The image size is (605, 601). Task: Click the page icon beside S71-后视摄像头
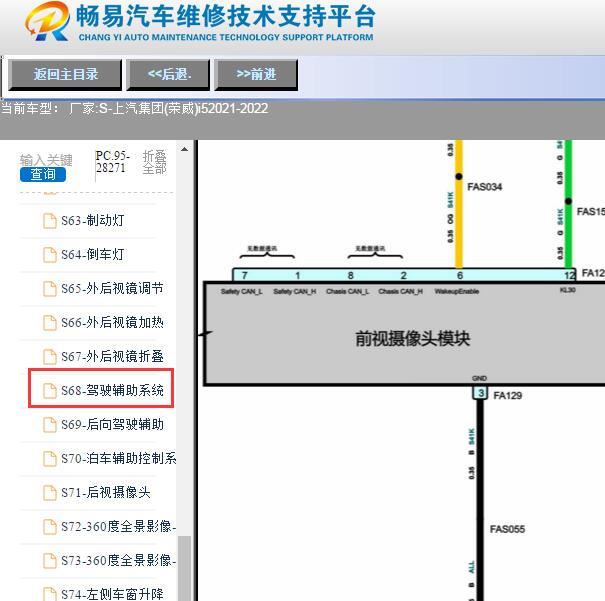49,492
